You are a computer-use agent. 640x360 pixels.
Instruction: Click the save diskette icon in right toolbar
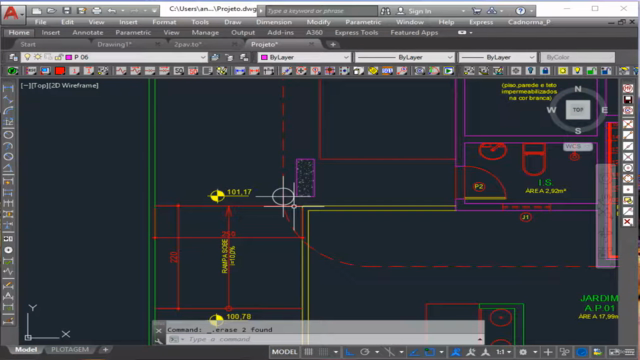point(628,100)
